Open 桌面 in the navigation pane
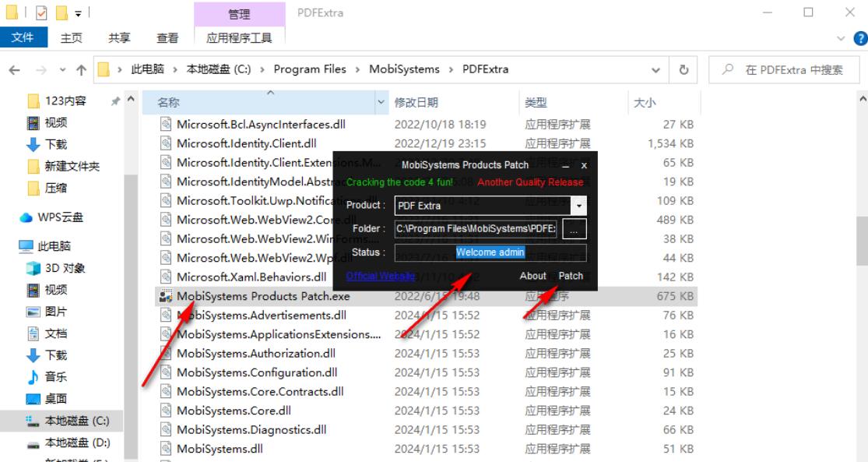868x462 pixels. click(x=55, y=399)
